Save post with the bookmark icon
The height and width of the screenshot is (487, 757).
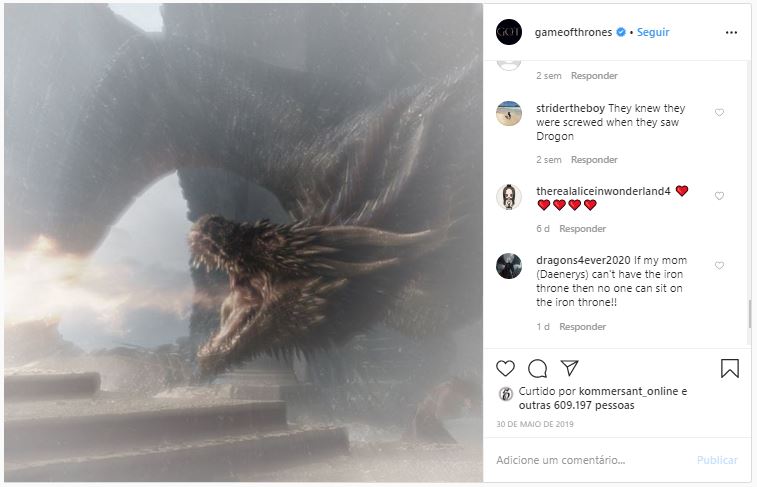click(x=730, y=368)
